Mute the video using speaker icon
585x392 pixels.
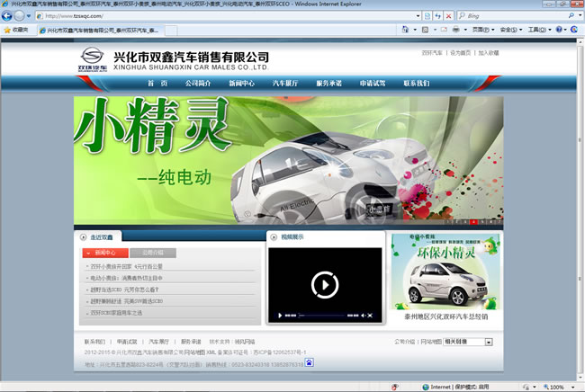click(363, 316)
